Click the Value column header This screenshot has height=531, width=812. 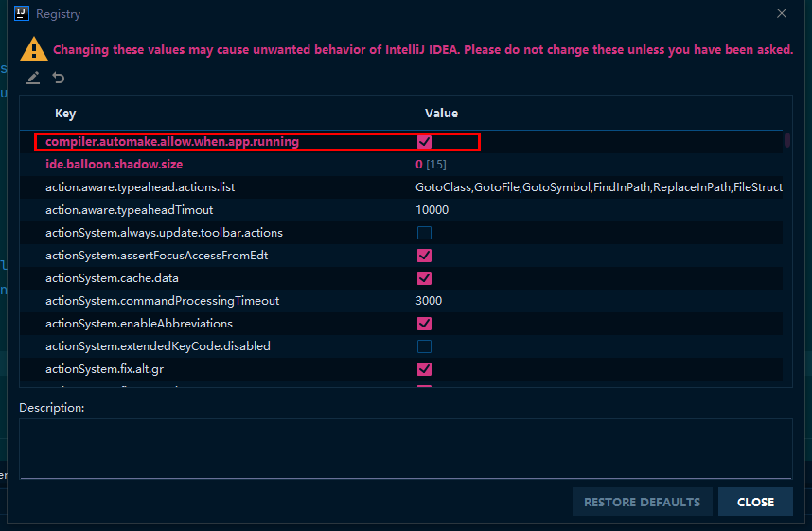(441, 113)
